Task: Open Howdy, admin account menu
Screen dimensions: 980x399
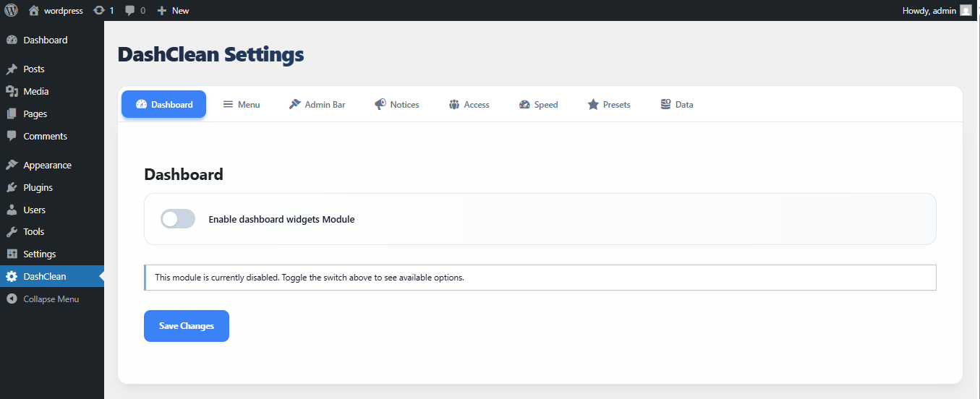Action: point(929,11)
